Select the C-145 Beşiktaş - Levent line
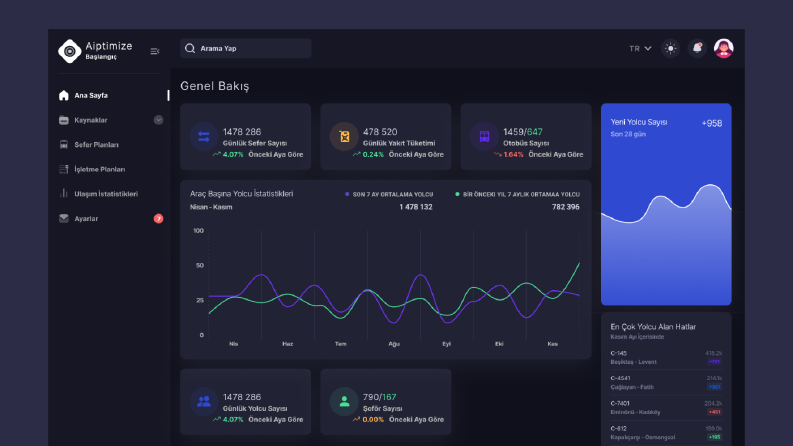793x446 pixels. [x=666, y=358]
